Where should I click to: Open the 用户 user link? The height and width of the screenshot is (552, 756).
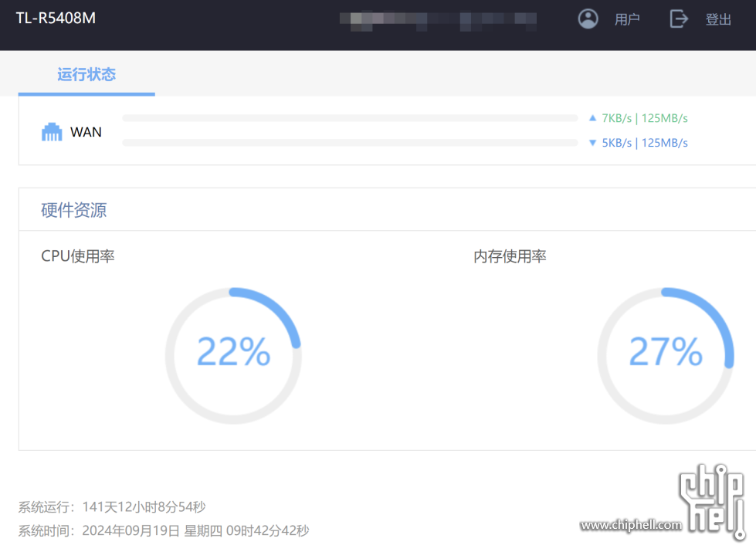tap(627, 19)
